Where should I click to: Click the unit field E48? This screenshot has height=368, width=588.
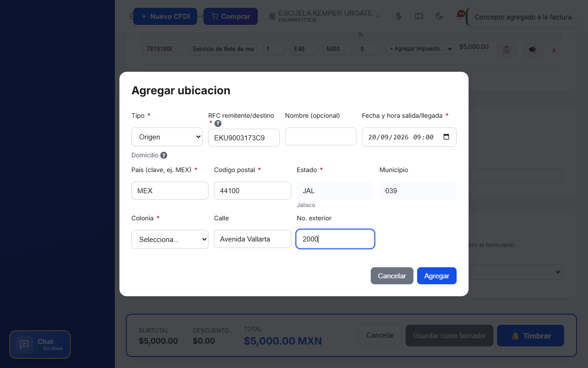[305, 49]
